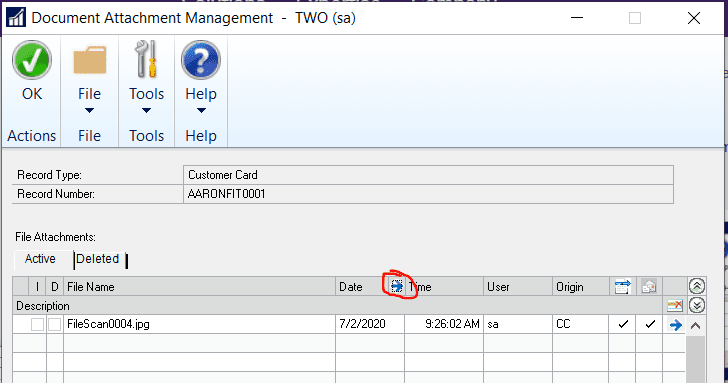Image resolution: width=728 pixels, height=383 pixels.
Task: Select the FileScan0004.jpg file name
Action: click(x=108, y=324)
